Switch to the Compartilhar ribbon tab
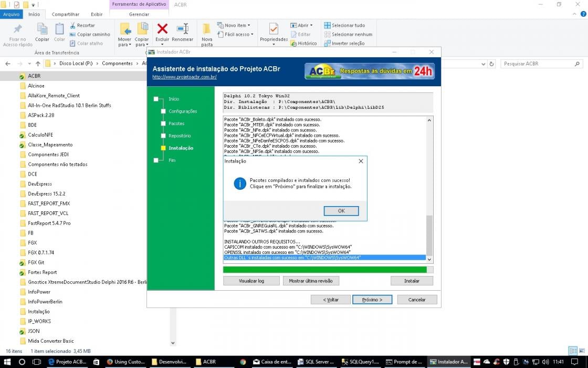Screen dimensions: 588x368 coord(65,14)
